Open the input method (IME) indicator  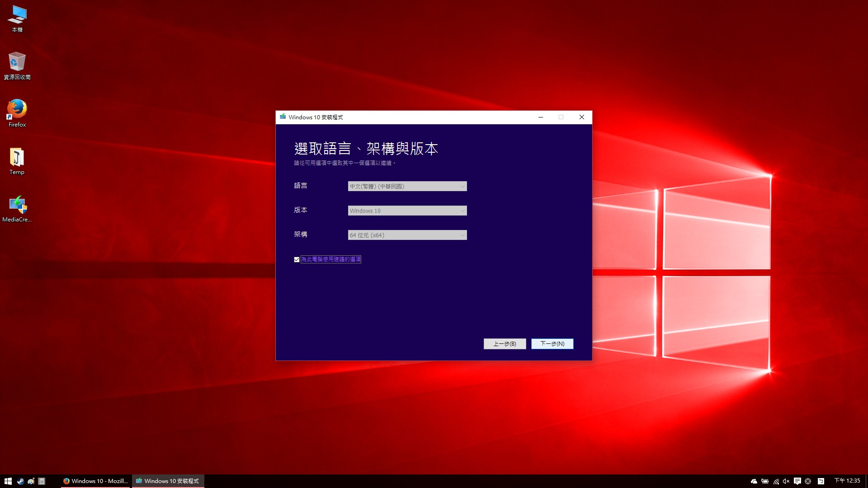click(x=821, y=481)
